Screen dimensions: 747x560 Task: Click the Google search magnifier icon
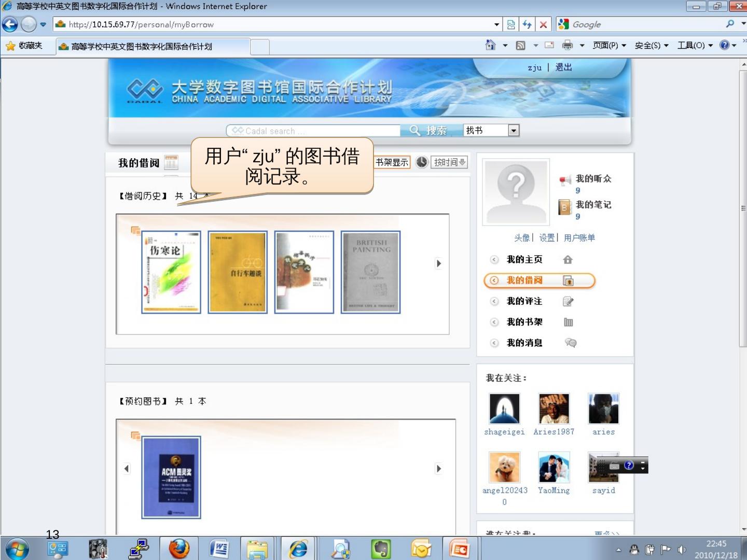click(x=730, y=24)
